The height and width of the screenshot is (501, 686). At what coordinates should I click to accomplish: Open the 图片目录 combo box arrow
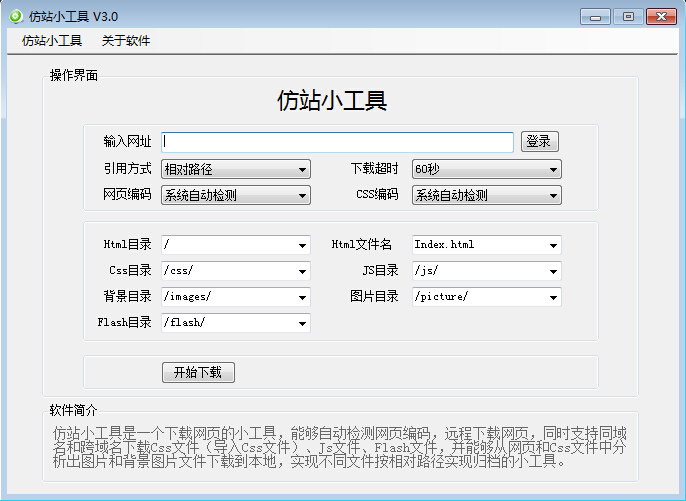pos(553,298)
